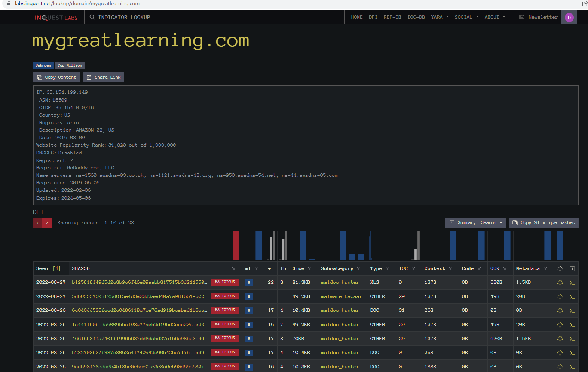This screenshot has width=588, height=372.
Task: Click the Share Link button
Action: click(104, 77)
